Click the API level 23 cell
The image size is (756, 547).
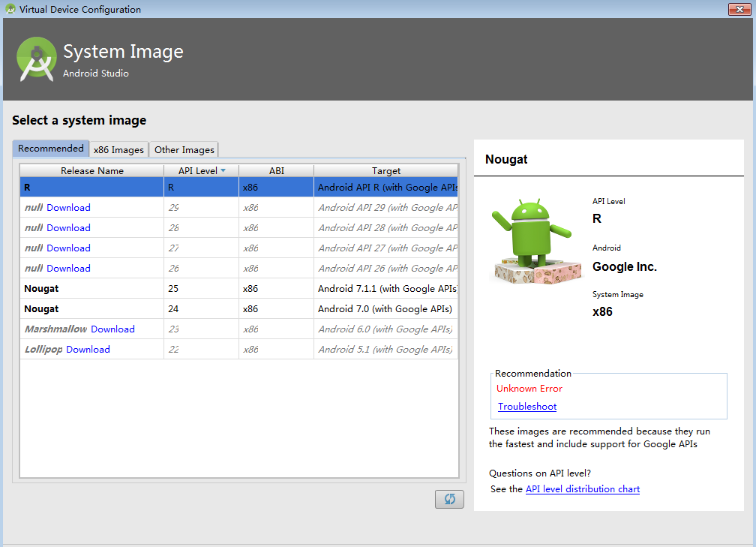click(201, 329)
